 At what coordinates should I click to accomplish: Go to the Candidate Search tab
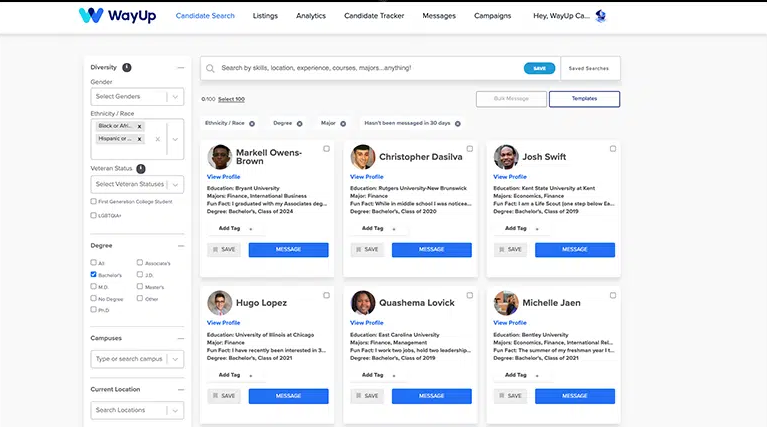click(x=205, y=16)
